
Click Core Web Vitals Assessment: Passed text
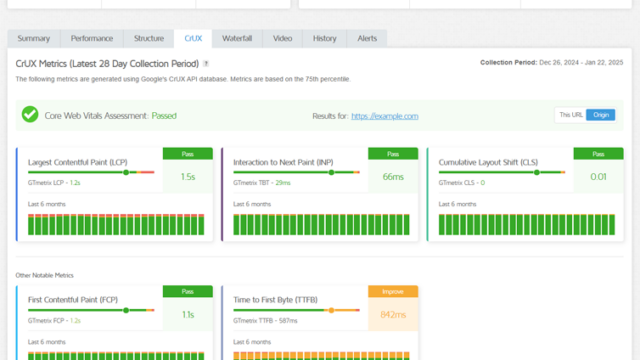click(x=110, y=116)
